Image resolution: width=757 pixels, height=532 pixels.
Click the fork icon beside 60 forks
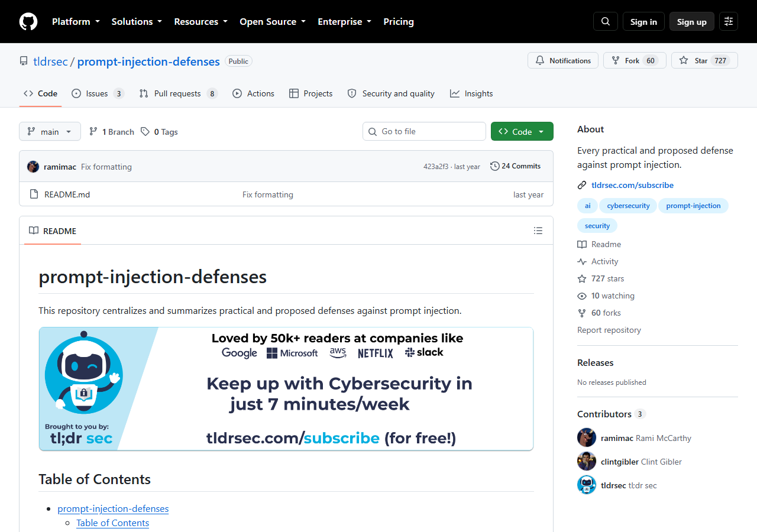tap(582, 313)
